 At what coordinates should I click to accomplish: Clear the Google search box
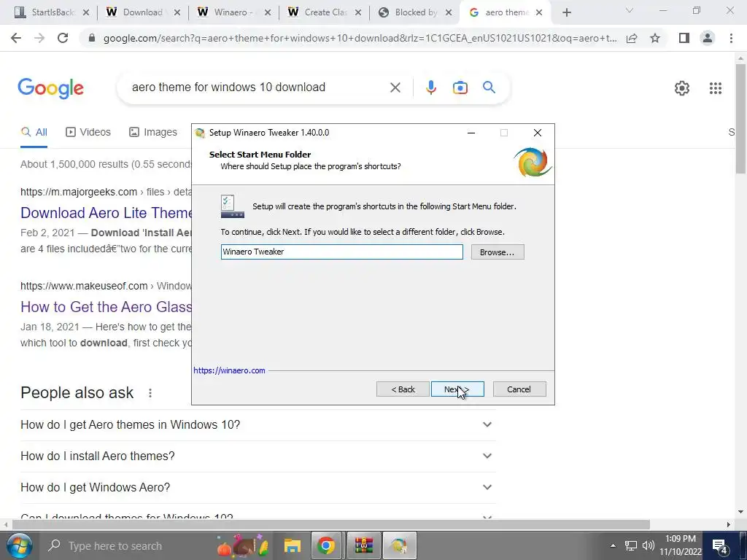[395, 87]
